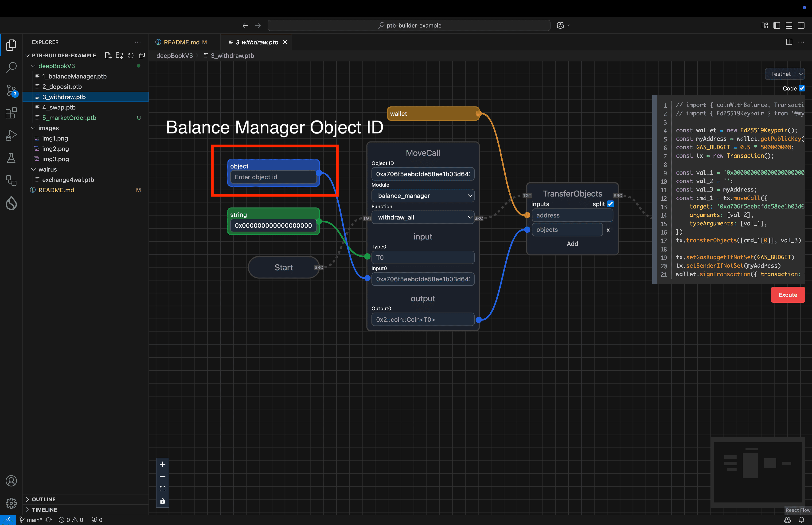
Task: Open the Accounts icon
Action: click(x=11, y=481)
